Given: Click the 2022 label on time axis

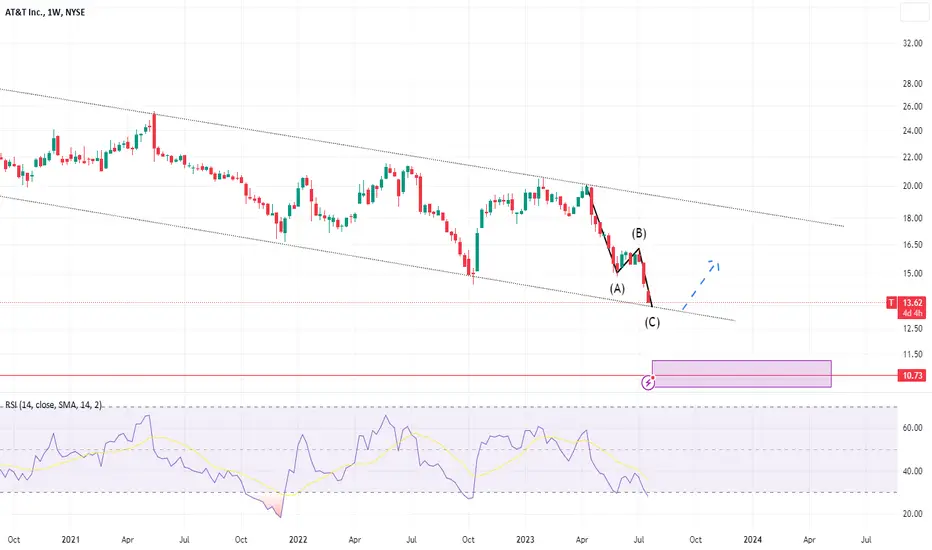Looking at the screenshot, I should point(298,540).
